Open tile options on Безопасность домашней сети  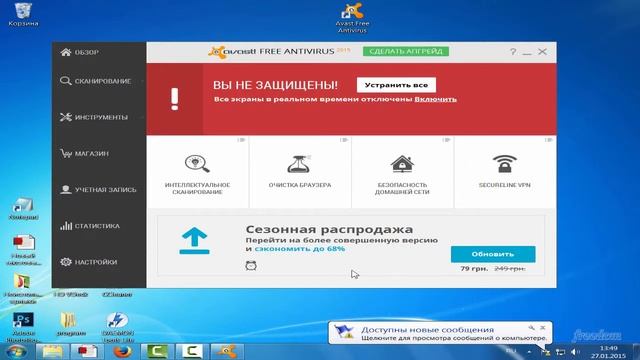click(446, 140)
